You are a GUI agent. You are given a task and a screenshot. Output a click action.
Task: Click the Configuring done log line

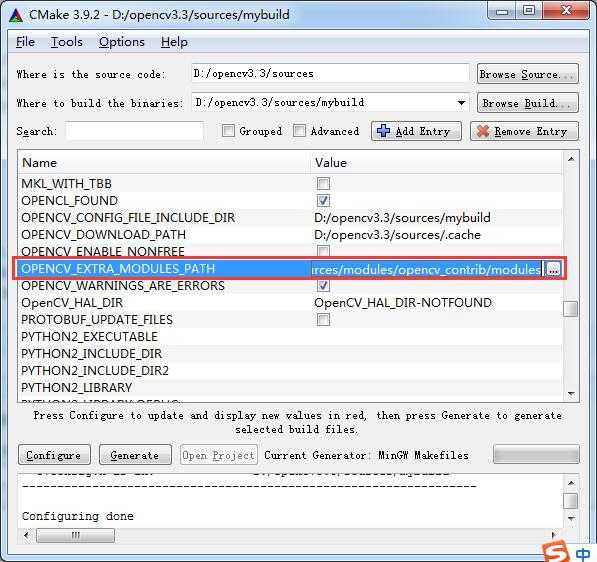coord(78,516)
